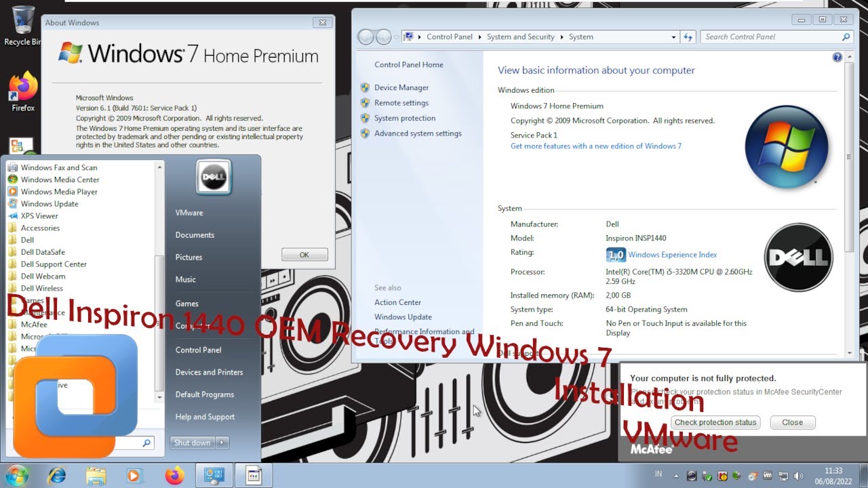Click the Shut down button
The width and height of the screenshot is (868, 488).
192,443
